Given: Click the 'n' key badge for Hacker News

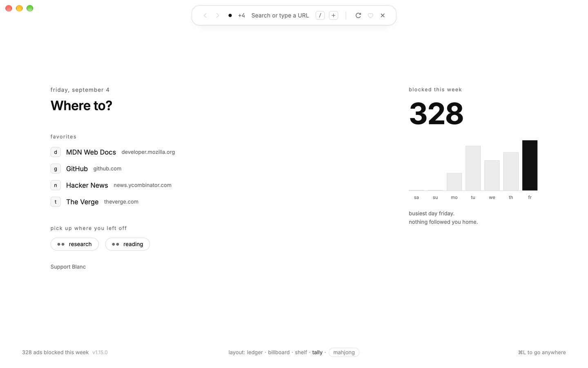Looking at the screenshot, I should (x=56, y=185).
